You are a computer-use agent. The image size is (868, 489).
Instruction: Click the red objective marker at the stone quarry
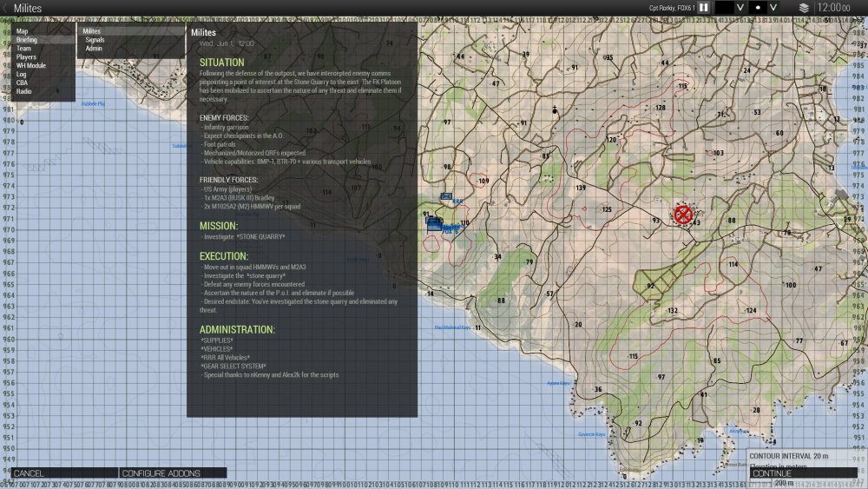coord(683,214)
